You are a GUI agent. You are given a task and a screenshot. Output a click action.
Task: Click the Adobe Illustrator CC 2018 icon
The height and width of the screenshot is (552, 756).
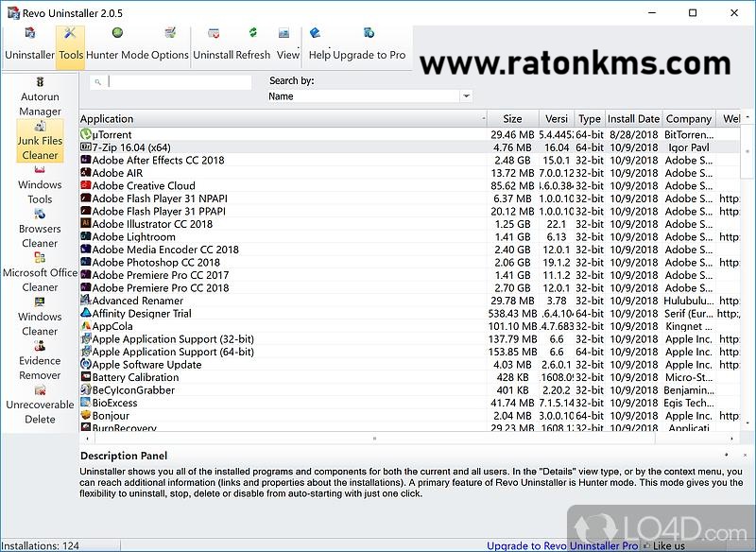86,224
